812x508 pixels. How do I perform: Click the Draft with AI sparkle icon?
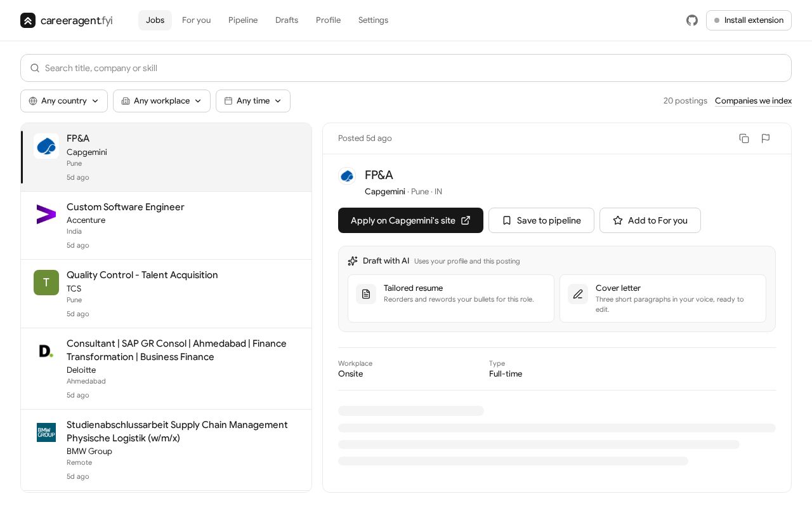353,261
